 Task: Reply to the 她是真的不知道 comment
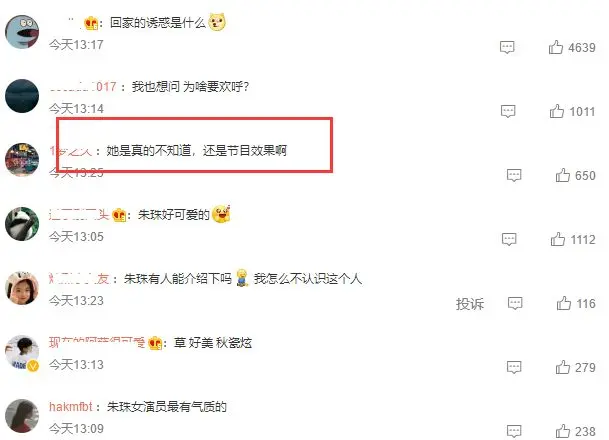(514, 176)
